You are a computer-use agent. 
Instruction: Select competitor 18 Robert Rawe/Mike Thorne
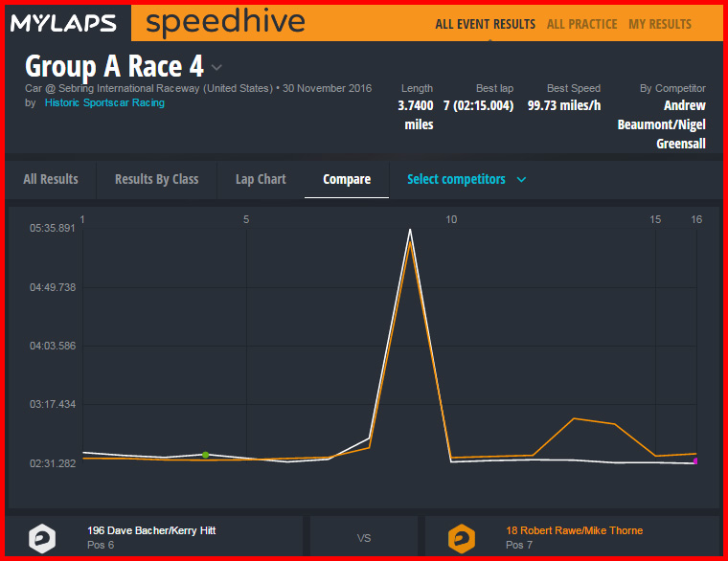575,530
